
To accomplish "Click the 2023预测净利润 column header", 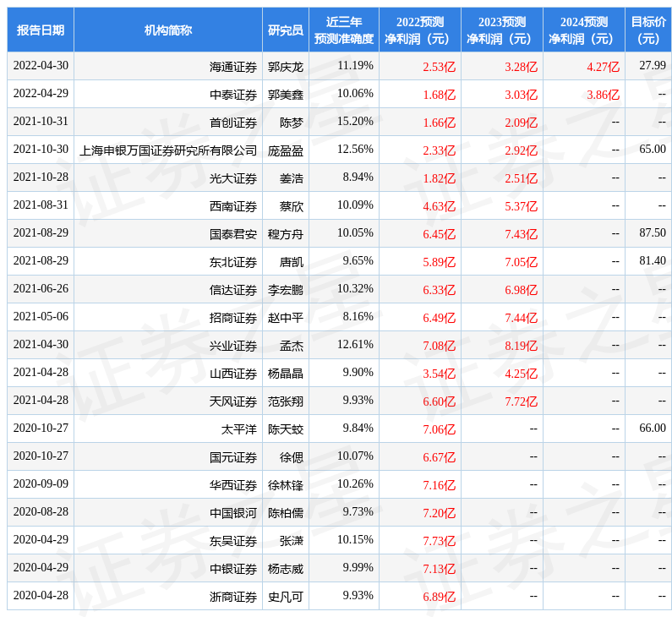I will coord(502,30).
